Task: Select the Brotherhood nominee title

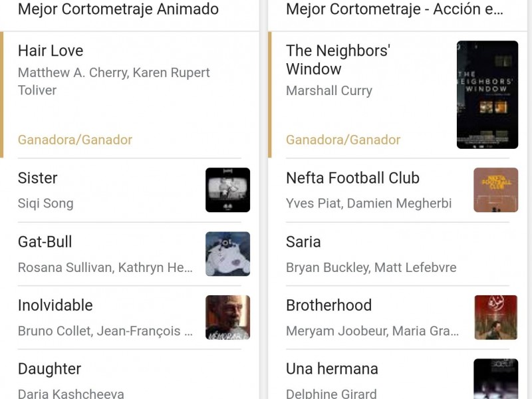Action: [x=329, y=306]
